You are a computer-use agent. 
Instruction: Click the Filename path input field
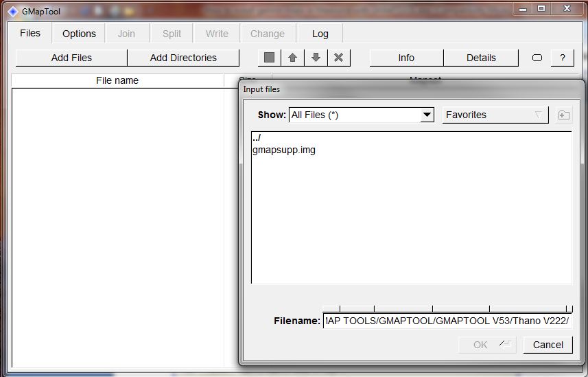447,321
